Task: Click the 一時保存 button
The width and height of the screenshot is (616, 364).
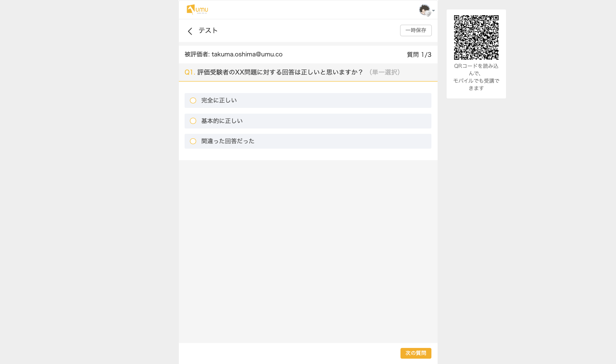Action: click(x=416, y=30)
